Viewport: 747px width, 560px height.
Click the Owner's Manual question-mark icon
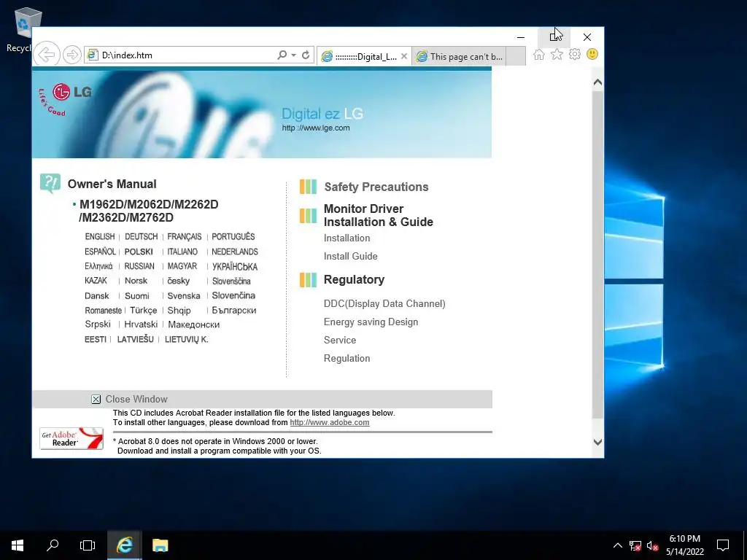point(50,183)
